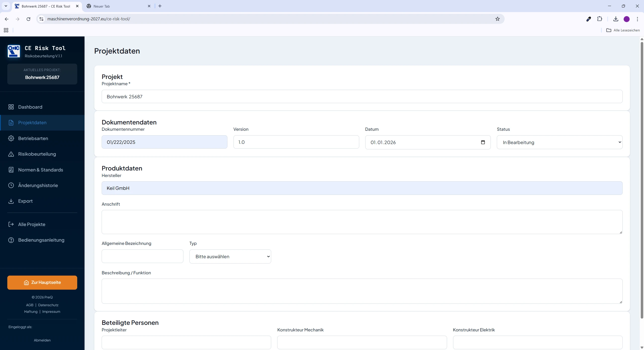Click the page vertical scrollbar
This screenshot has height=350, width=644.
click(x=642, y=176)
